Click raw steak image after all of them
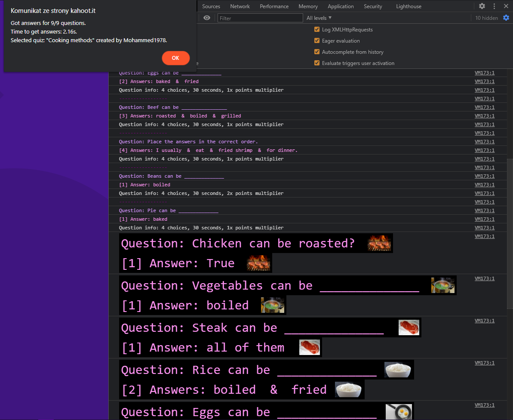Screen dimensions: 513x420 coord(310,347)
